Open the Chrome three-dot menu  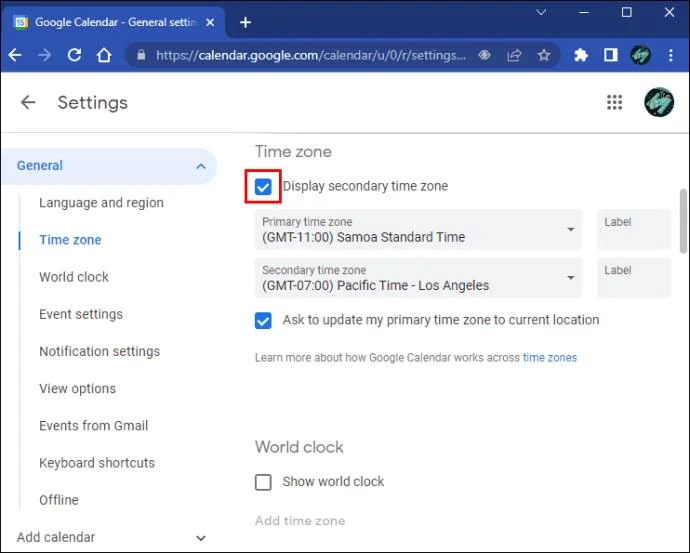[x=671, y=55]
